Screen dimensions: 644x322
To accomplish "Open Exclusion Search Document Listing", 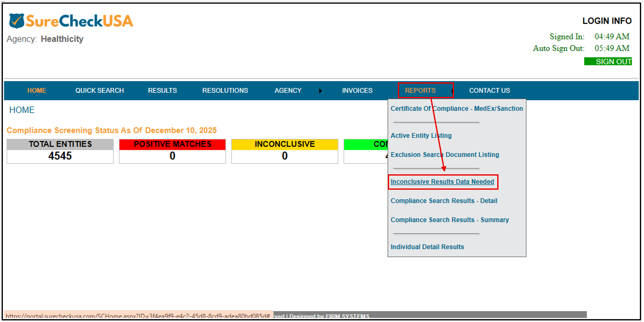I will pos(445,155).
